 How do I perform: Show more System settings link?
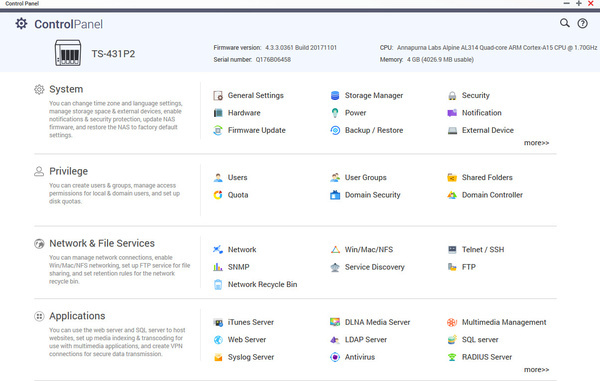536,143
